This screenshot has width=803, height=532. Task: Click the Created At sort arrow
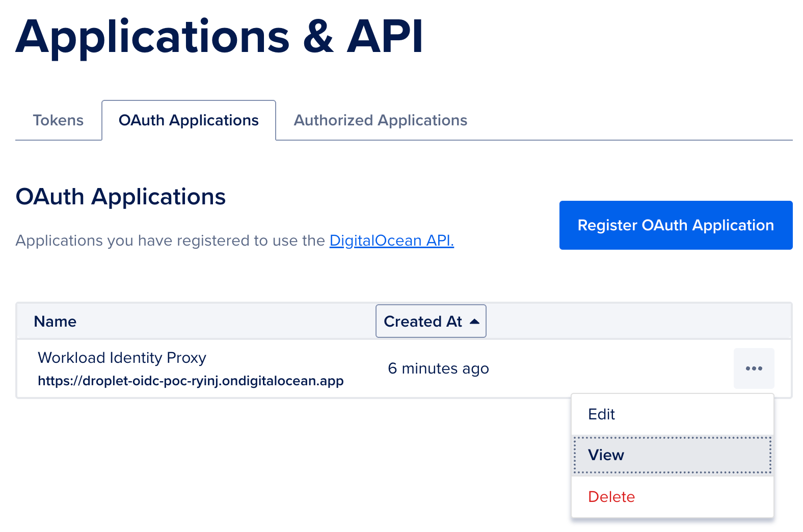pyautogui.click(x=474, y=322)
